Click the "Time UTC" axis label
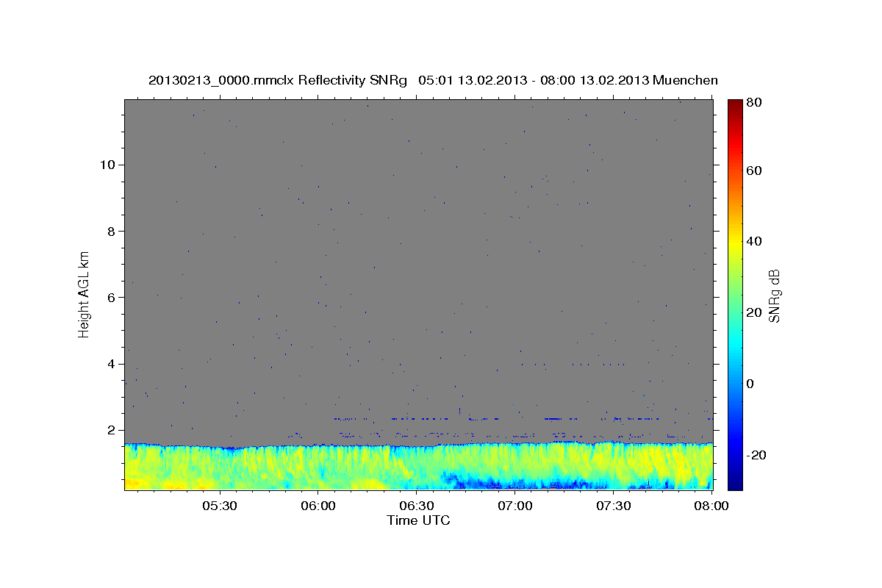The height and width of the screenshot is (588, 882). pos(418,520)
